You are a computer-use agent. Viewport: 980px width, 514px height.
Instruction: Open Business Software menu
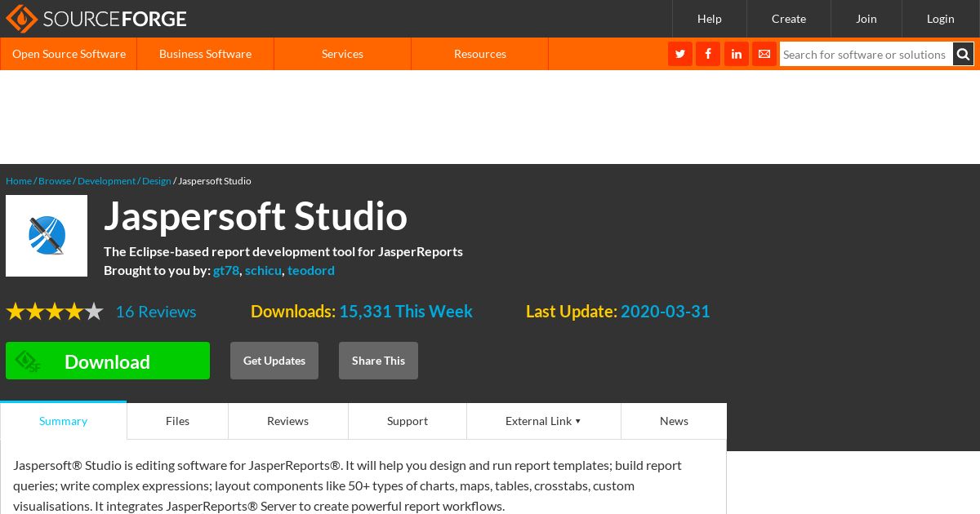point(205,54)
